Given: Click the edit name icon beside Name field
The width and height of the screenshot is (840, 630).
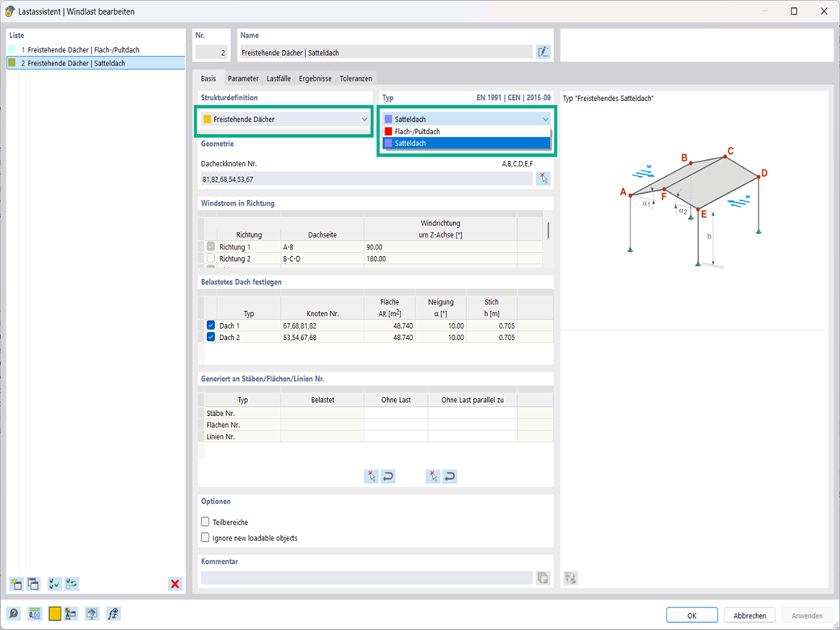Looking at the screenshot, I should pos(543,52).
